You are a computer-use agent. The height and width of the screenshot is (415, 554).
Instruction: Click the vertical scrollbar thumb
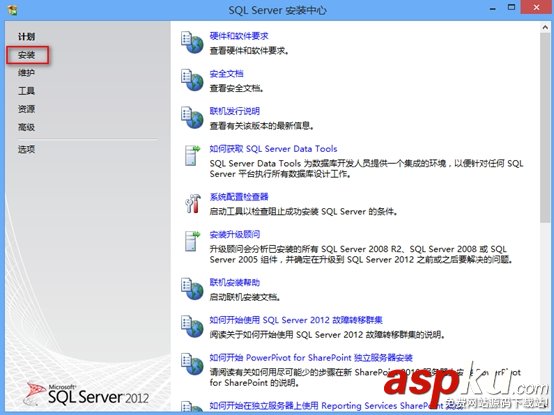(x=544, y=128)
